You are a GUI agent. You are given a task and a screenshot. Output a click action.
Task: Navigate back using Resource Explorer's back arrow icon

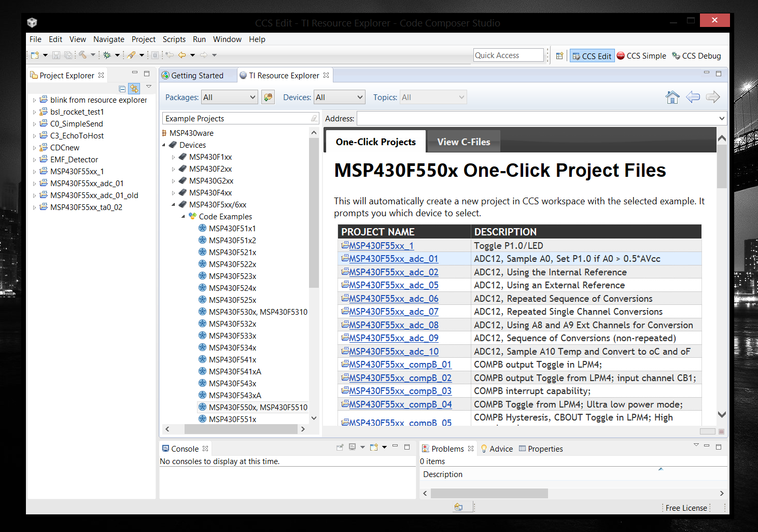tap(693, 97)
